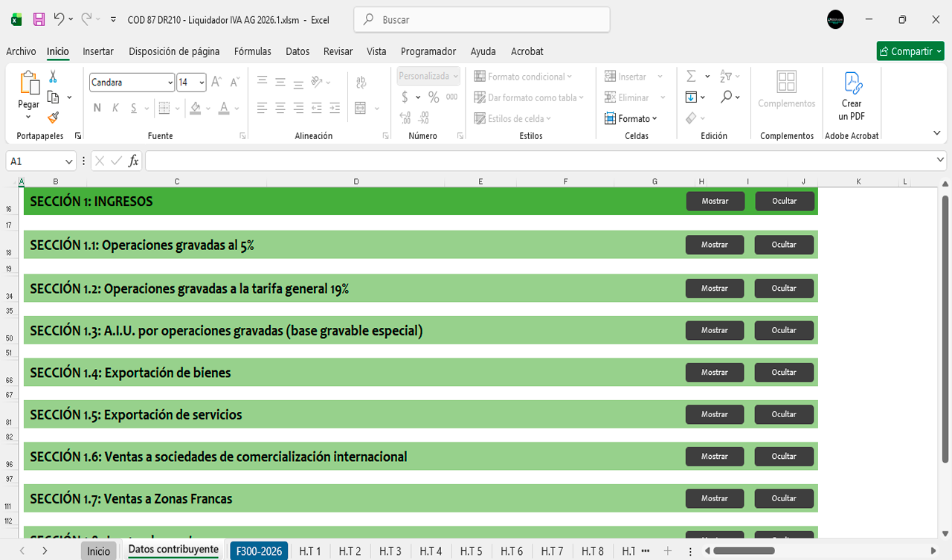Screen dimensions: 952x560
Task: Click the Undo arrow icon
Action: click(x=59, y=20)
